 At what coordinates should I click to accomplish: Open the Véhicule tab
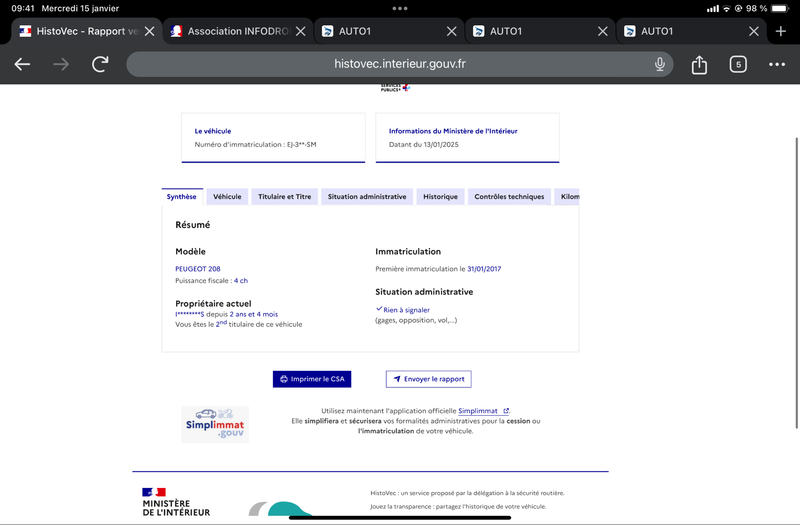tap(227, 196)
